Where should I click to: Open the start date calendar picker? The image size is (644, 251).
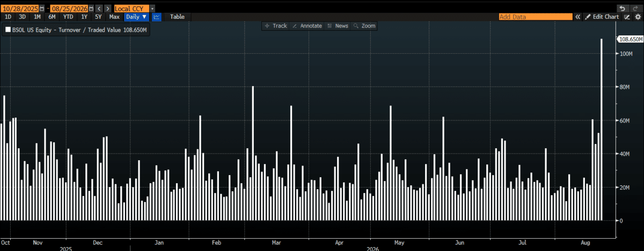pos(41,9)
